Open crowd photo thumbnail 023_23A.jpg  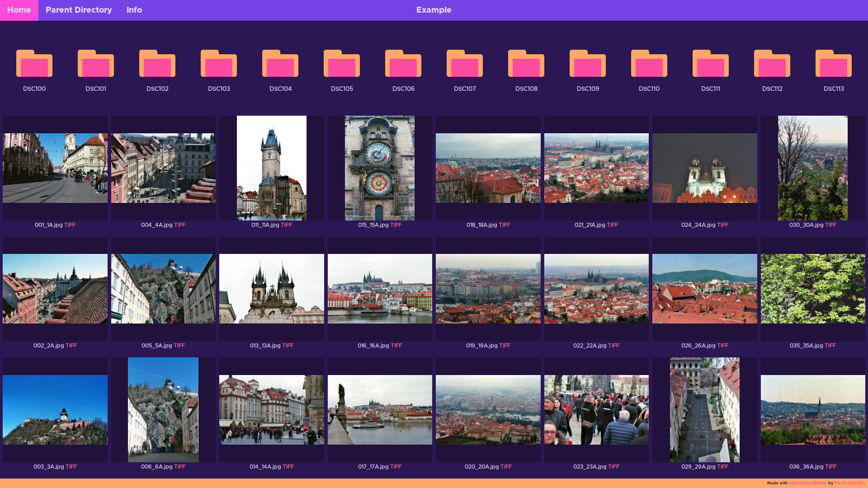point(596,410)
